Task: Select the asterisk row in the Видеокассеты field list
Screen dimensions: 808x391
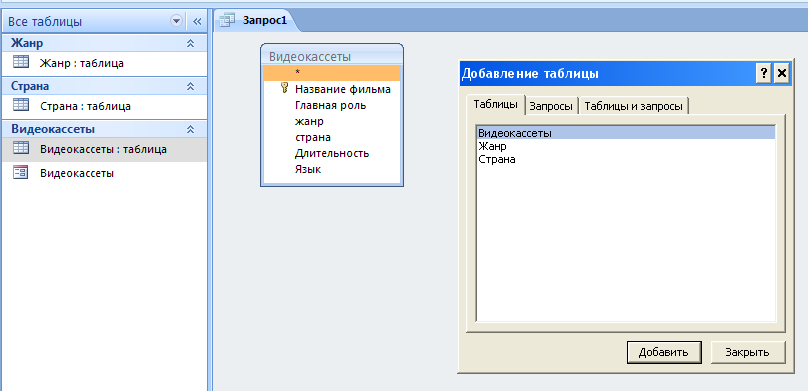Action: [x=332, y=73]
